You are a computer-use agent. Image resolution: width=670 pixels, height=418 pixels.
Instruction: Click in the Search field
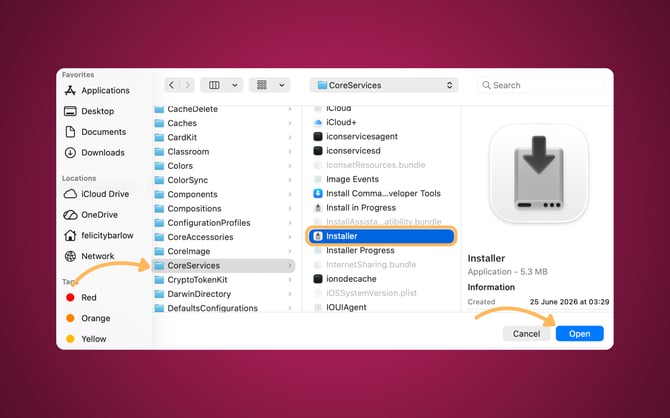point(541,85)
